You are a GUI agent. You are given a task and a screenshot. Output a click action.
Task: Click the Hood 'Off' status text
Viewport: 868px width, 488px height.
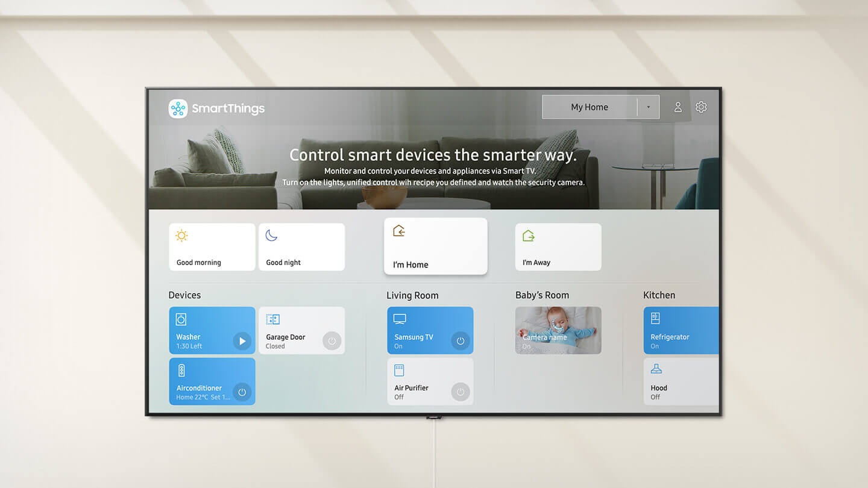(655, 398)
